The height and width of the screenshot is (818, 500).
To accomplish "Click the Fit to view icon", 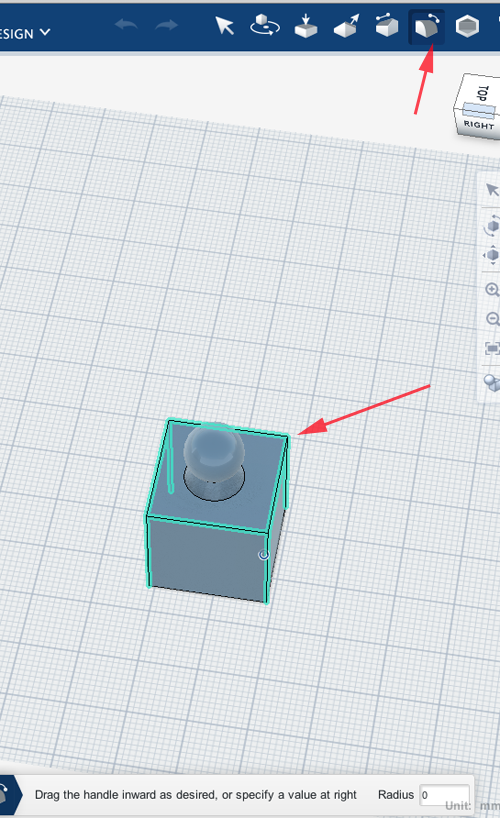I will [492, 348].
